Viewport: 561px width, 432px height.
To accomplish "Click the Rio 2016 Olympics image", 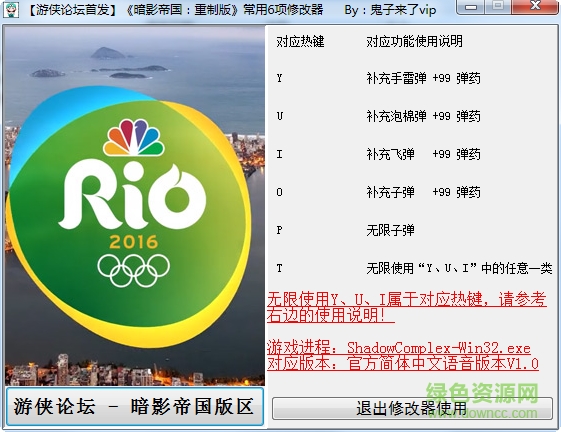I will tap(135, 205).
